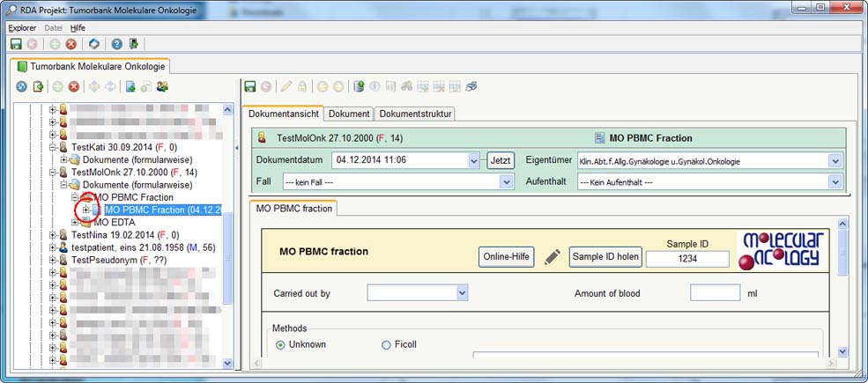
Task: Open the Fall dropdown
Action: 506,181
